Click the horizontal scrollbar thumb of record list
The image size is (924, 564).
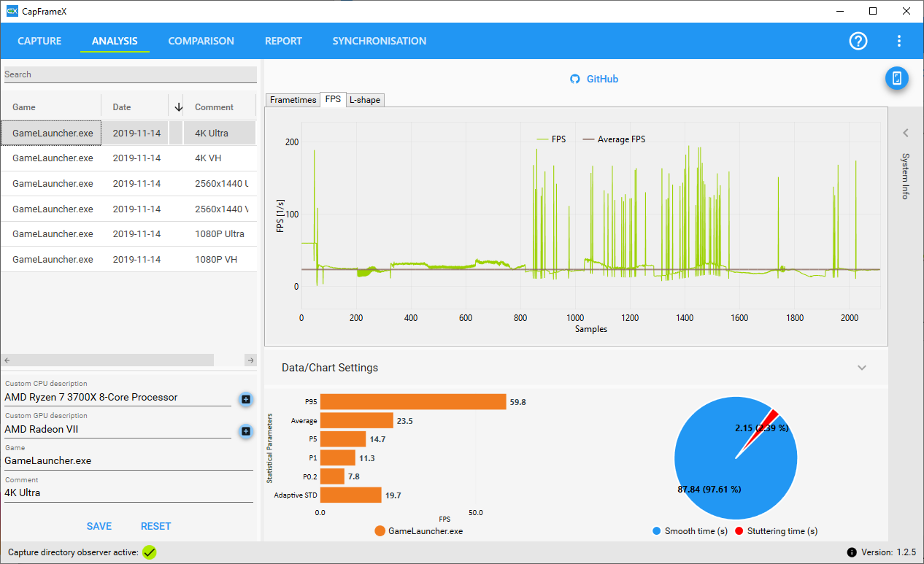(109, 360)
